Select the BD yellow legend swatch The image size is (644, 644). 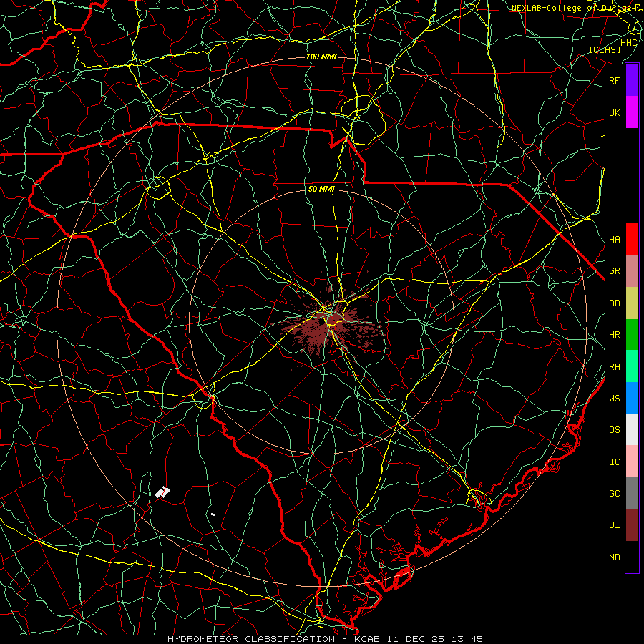pyautogui.click(x=632, y=303)
